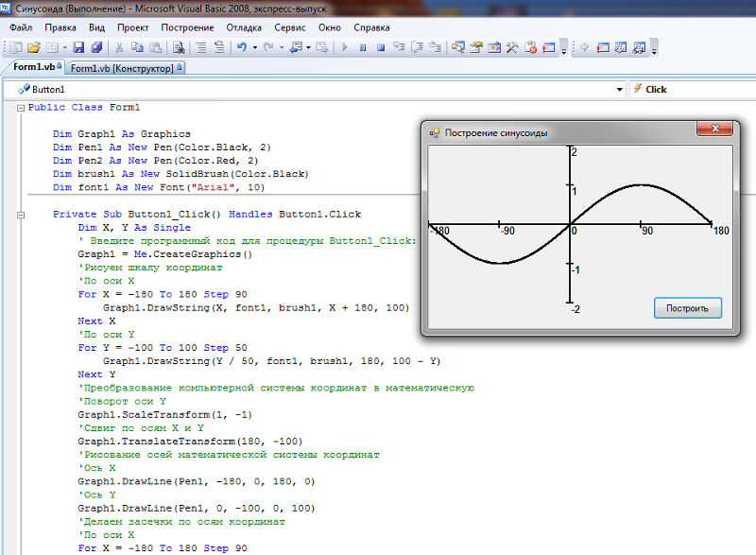Open the Object Browser icon

[x=494, y=47]
